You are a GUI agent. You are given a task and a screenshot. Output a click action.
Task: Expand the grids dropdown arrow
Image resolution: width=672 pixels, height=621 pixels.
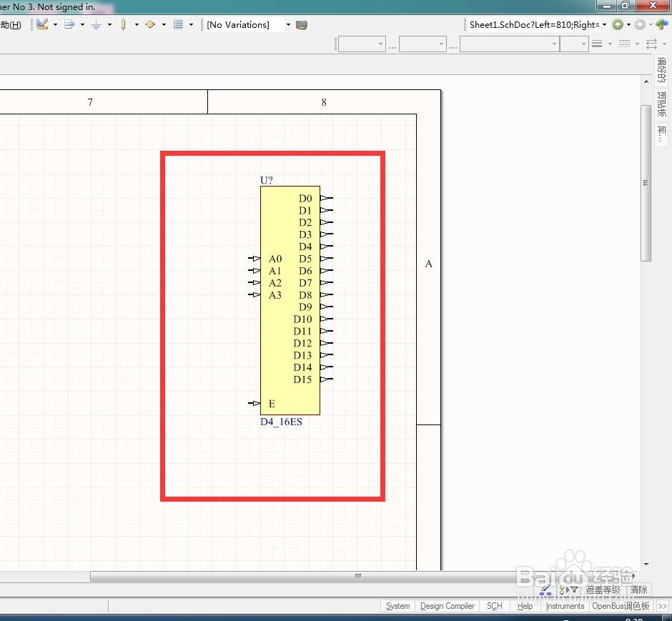tap(191, 25)
